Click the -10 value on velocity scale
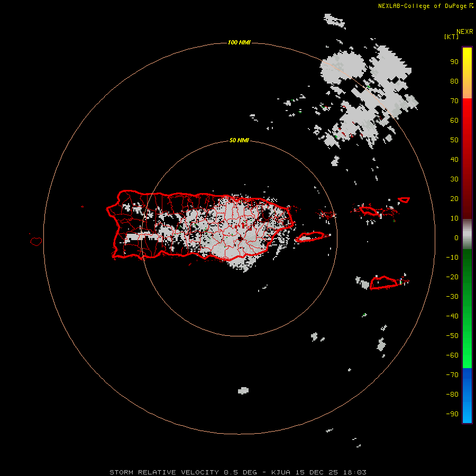 (452, 258)
